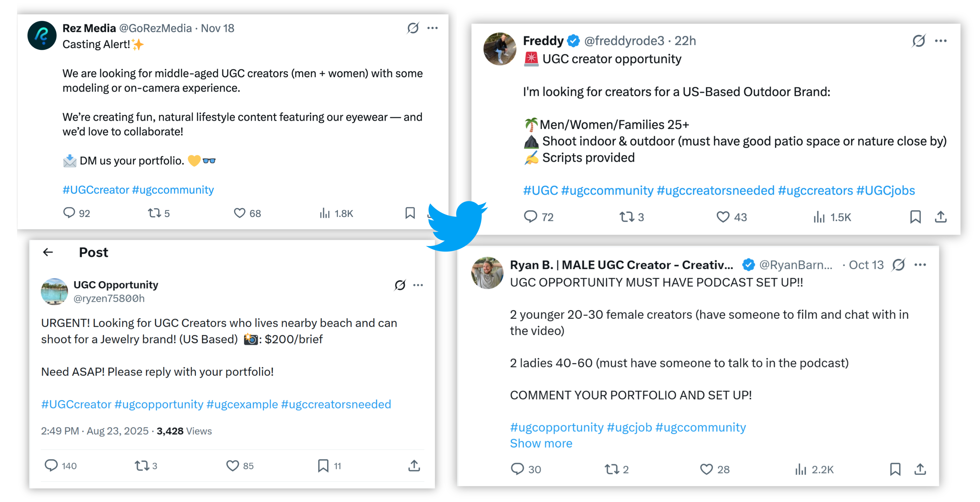This screenshot has width=980, height=502.
Task: Open the #UGCjobs hashtag in Freddy's tweet
Action: point(885,190)
